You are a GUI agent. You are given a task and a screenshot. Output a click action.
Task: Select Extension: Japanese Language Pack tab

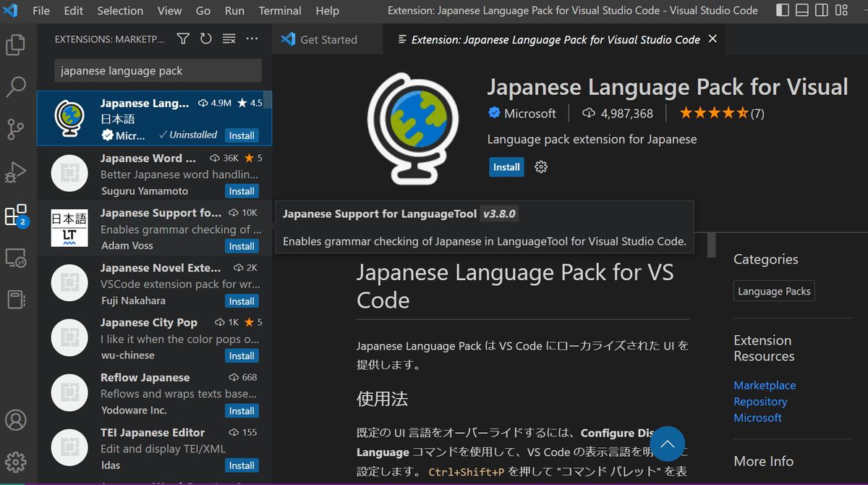556,40
